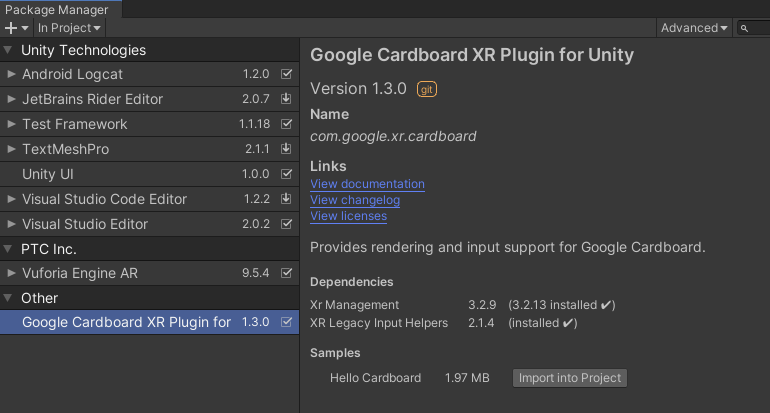The height and width of the screenshot is (413, 770).
Task: Select Google Cardboard XR Plugin row
Action: (x=149, y=322)
